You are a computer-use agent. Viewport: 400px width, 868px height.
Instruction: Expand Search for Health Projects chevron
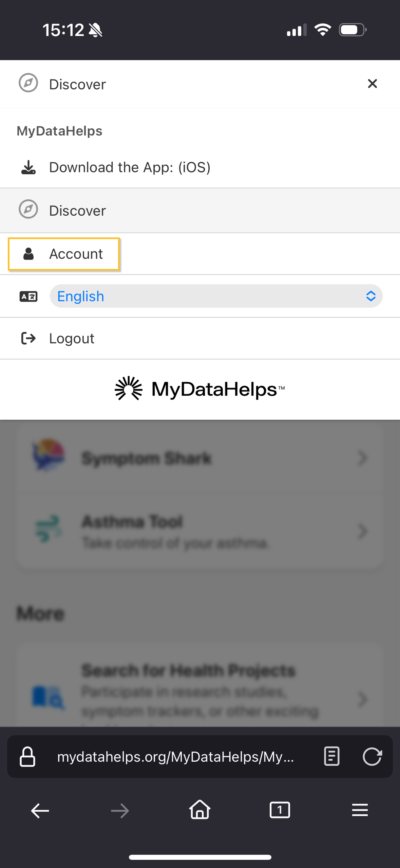coord(362,699)
